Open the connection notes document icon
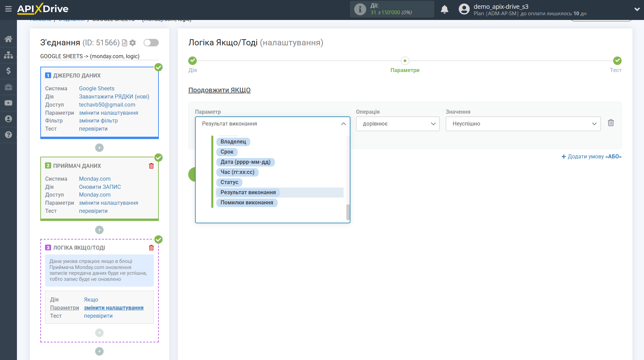The height and width of the screenshot is (360, 644). coord(125,43)
